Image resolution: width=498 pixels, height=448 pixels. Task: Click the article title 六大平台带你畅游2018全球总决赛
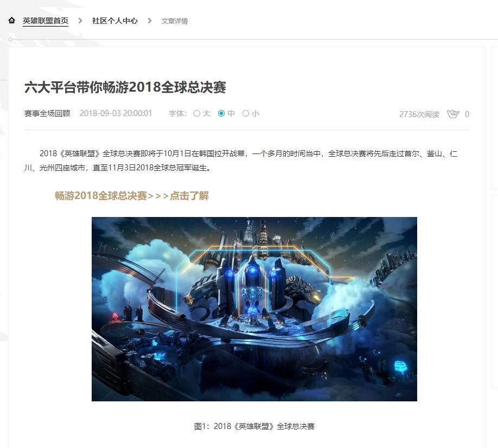(125, 87)
